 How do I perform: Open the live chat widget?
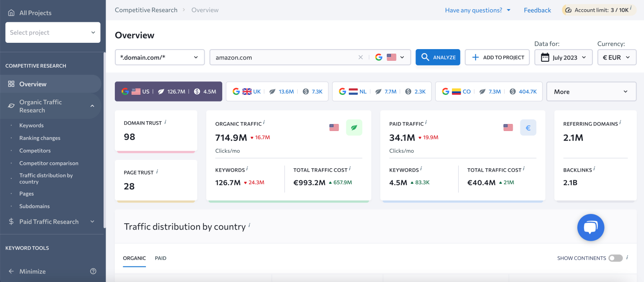(591, 227)
